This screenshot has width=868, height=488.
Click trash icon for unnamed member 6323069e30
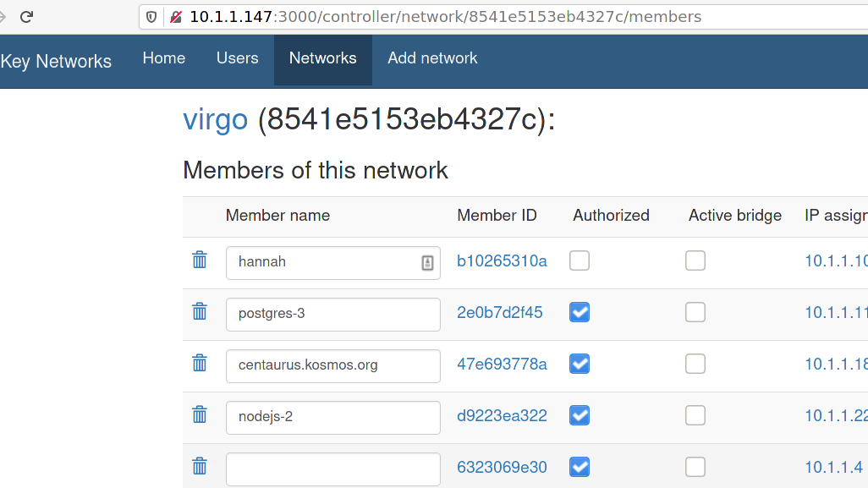coord(200,466)
